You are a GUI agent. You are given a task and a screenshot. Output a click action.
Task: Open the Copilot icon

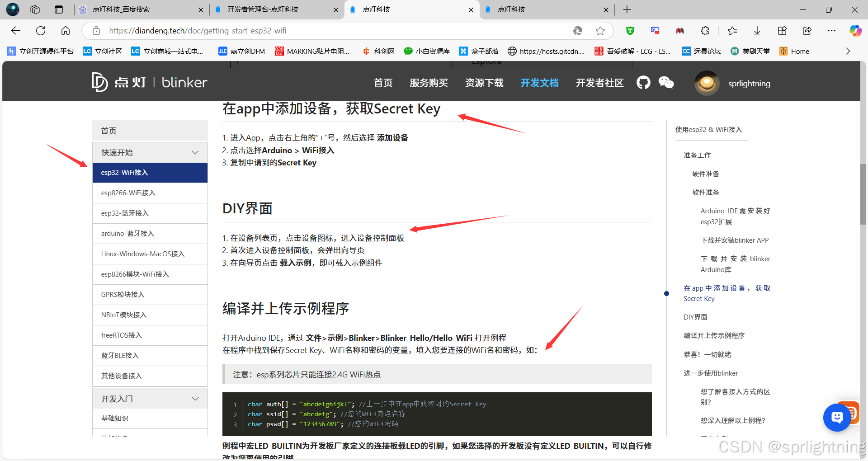click(x=855, y=31)
